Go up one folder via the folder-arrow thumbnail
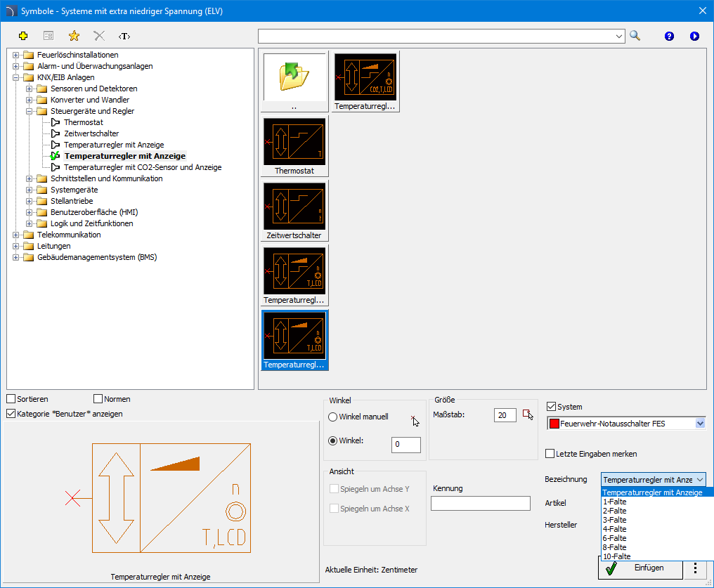 (294, 81)
